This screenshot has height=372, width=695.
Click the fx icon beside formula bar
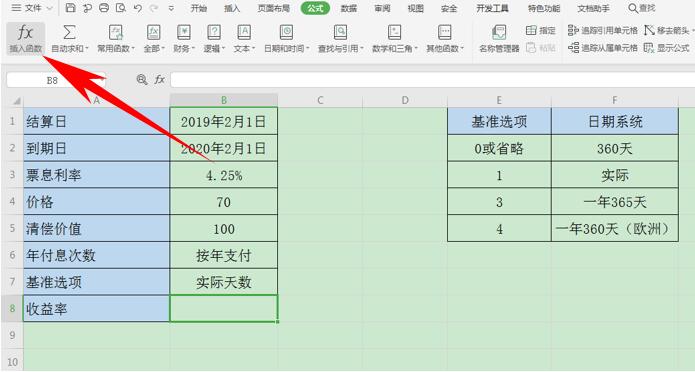(x=160, y=80)
